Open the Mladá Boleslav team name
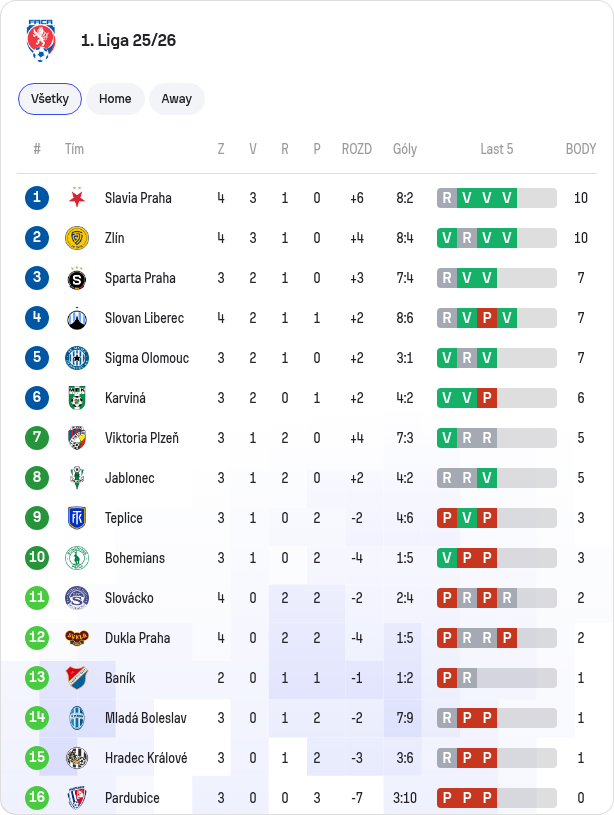The height and width of the screenshot is (815, 614). tap(146, 718)
